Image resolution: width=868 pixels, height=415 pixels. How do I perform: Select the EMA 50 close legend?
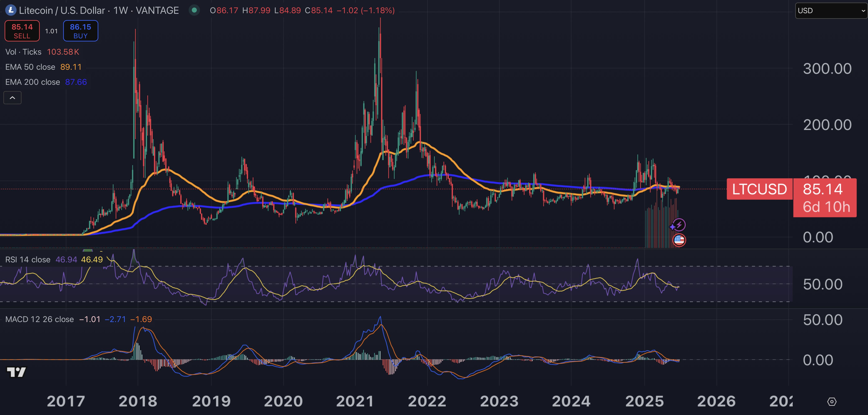[x=30, y=67]
